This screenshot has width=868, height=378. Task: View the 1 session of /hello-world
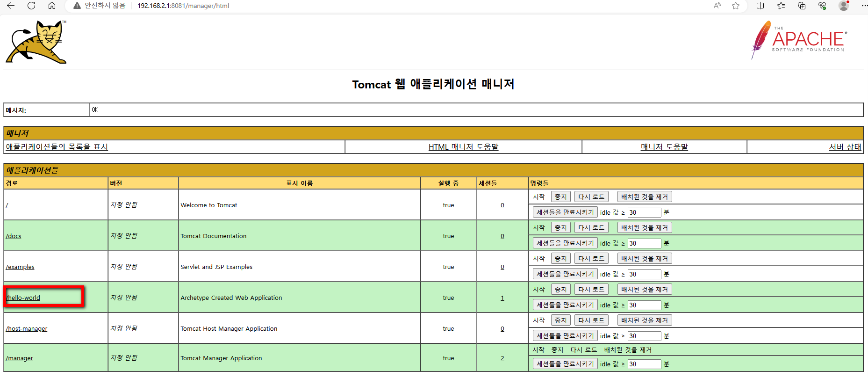[x=502, y=298]
